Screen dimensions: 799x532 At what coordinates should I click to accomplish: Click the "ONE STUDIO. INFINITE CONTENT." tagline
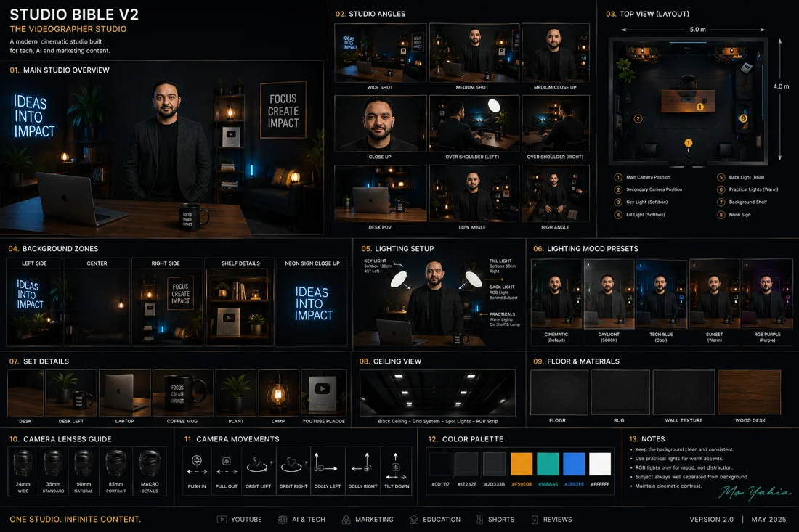(76, 519)
